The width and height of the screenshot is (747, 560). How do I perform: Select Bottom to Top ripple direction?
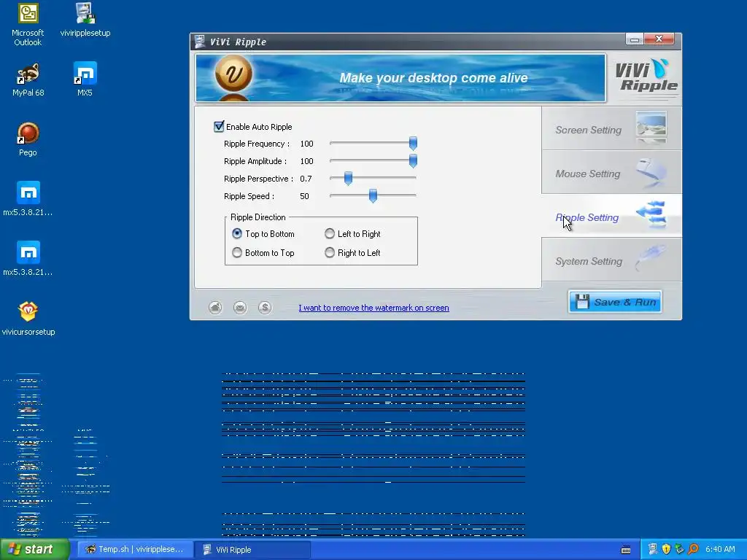[237, 253]
